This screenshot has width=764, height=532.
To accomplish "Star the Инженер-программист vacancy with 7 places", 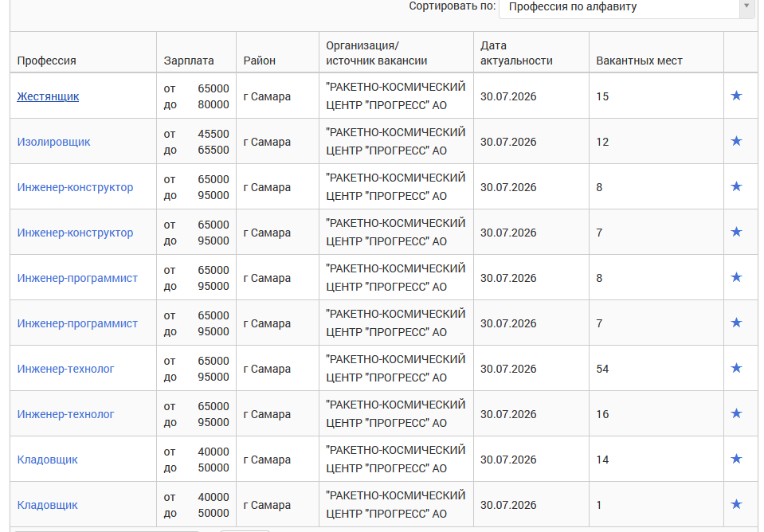I will point(736,322).
